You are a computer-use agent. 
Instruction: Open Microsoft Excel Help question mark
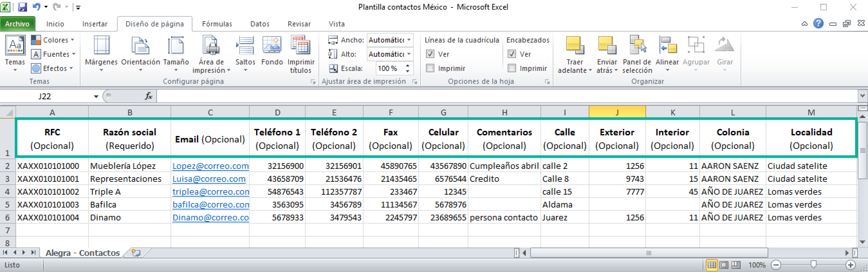pyautogui.click(x=818, y=24)
